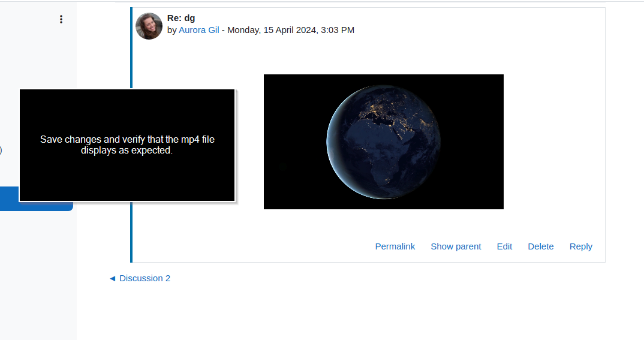Viewport: 644px width, 340px height.
Task: Open the three-dot kebab menu in sidebar
Action: pos(61,19)
